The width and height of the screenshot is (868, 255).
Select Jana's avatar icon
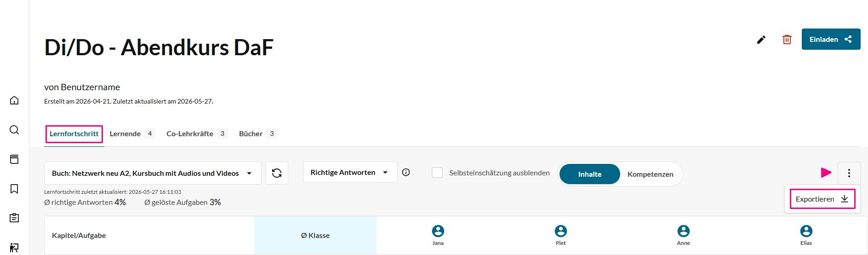438,231
